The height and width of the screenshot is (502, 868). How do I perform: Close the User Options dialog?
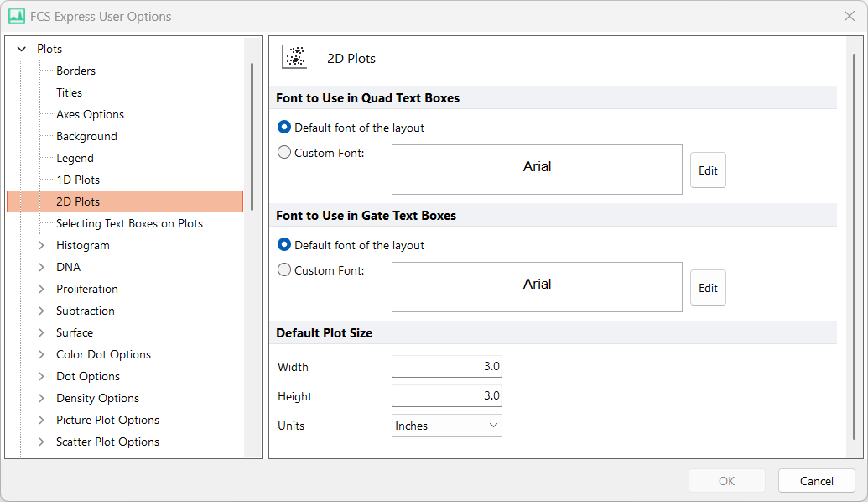tap(850, 16)
